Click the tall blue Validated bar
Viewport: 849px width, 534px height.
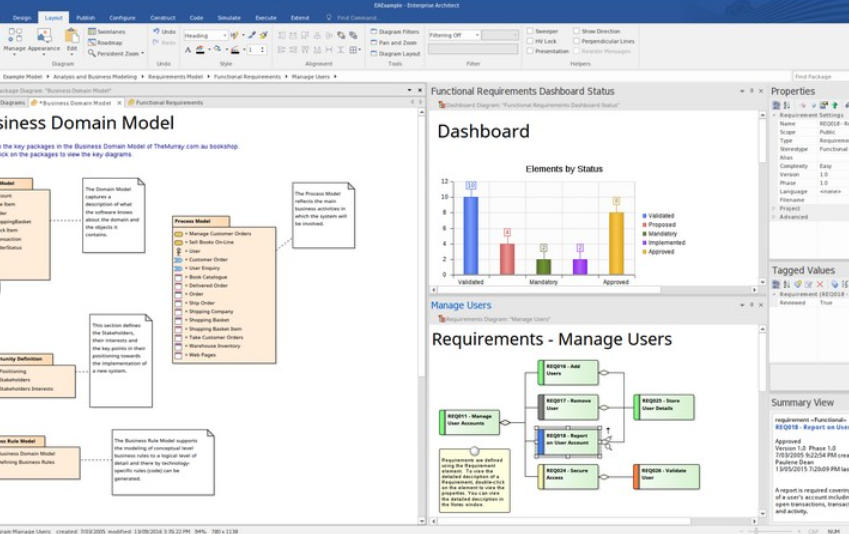(x=470, y=235)
